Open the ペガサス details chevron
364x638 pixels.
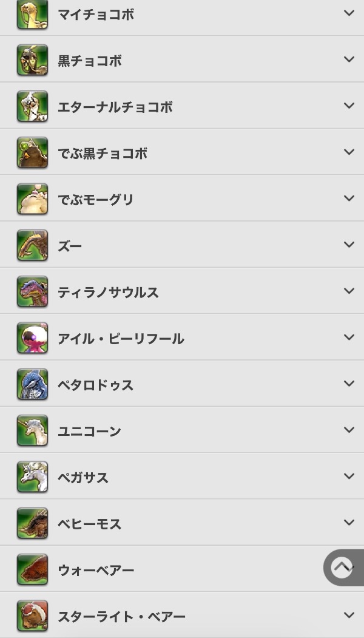[349, 476]
